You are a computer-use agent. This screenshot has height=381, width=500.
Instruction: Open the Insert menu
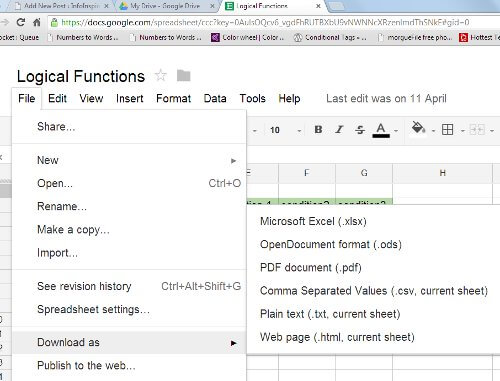tap(130, 99)
